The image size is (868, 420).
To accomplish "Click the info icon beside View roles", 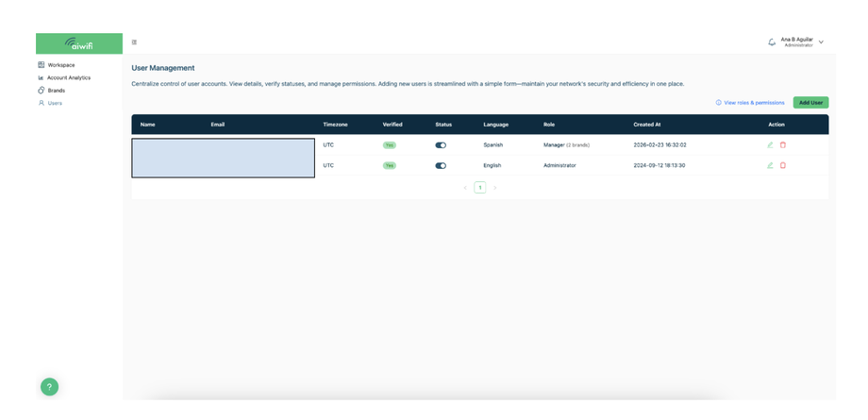I will (719, 103).
